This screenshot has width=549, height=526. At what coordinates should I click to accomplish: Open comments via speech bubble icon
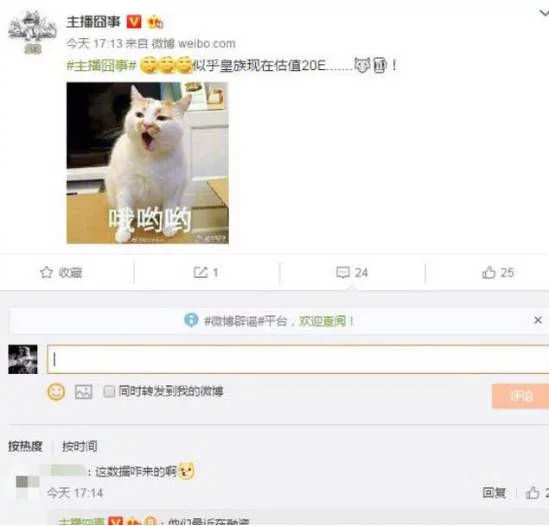(343, 272)
